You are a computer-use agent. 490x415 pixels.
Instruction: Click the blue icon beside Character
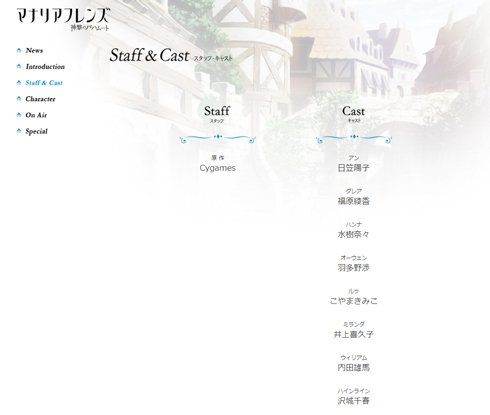pos(19,99)
